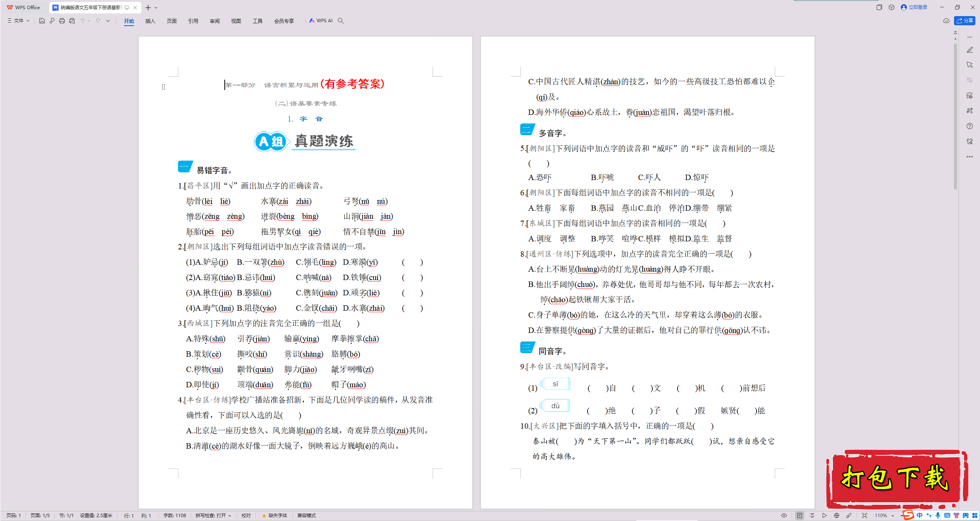Screen dimensions: 980x521
Task: Collapse the right sidebar via dash icon
Action: point(970,37)
